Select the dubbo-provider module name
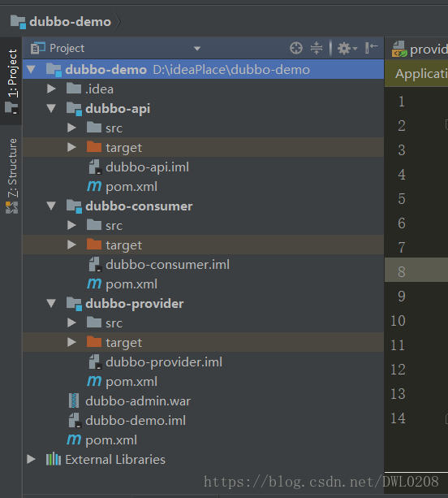 (135, 304)
